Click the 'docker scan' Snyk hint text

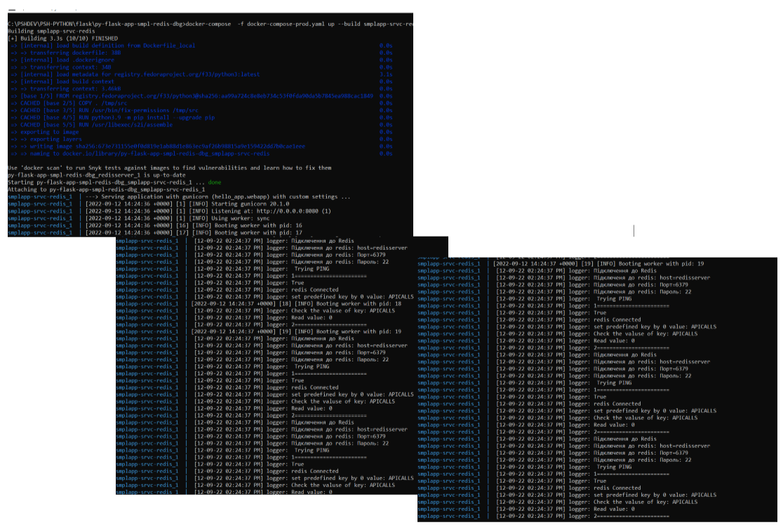(x=169, y=168)
